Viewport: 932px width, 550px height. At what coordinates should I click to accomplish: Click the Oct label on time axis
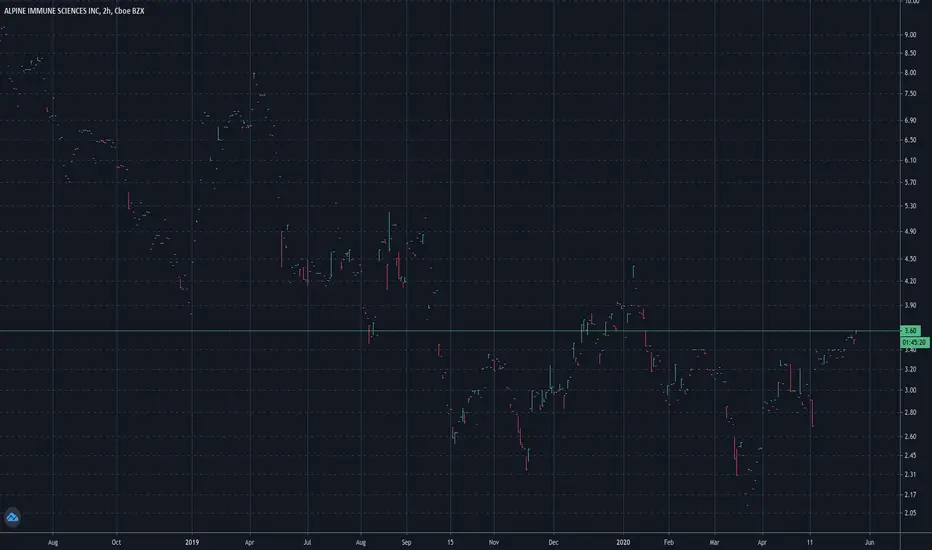[116, 542]
